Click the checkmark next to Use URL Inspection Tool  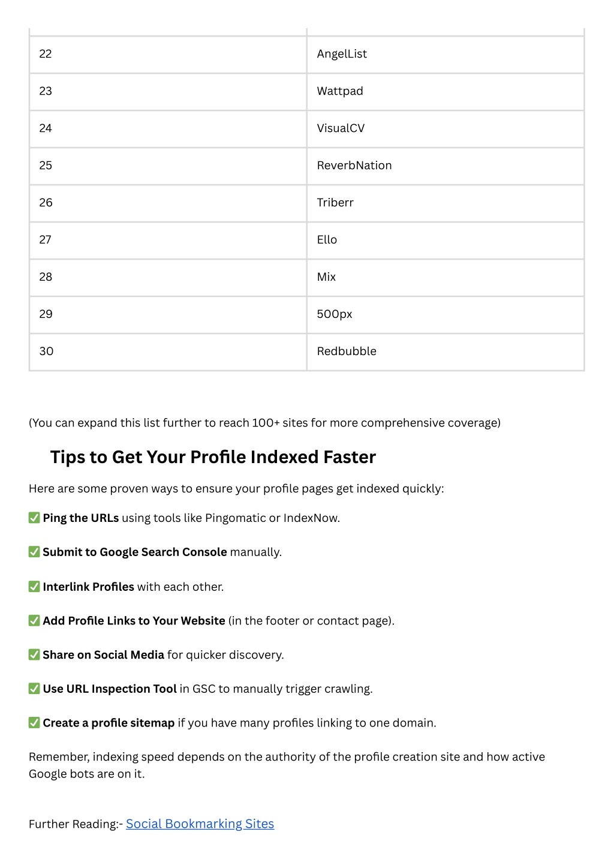pos(34,689)
